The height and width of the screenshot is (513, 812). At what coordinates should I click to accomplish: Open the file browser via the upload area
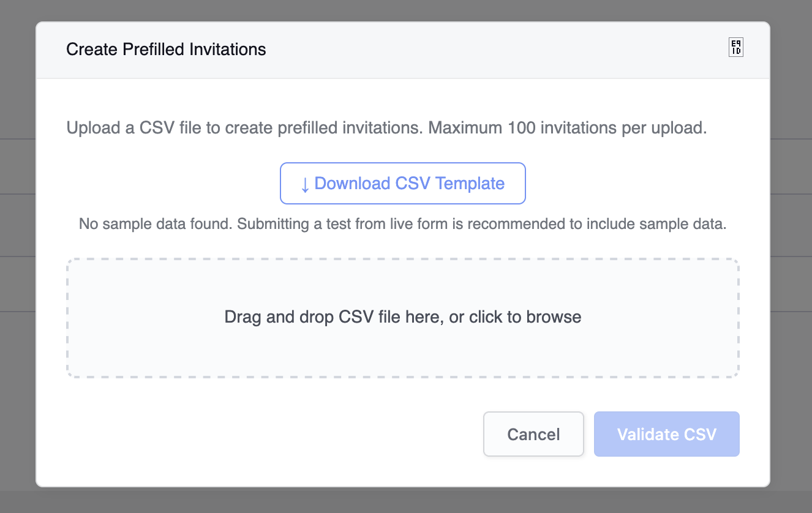coord(402,288)
